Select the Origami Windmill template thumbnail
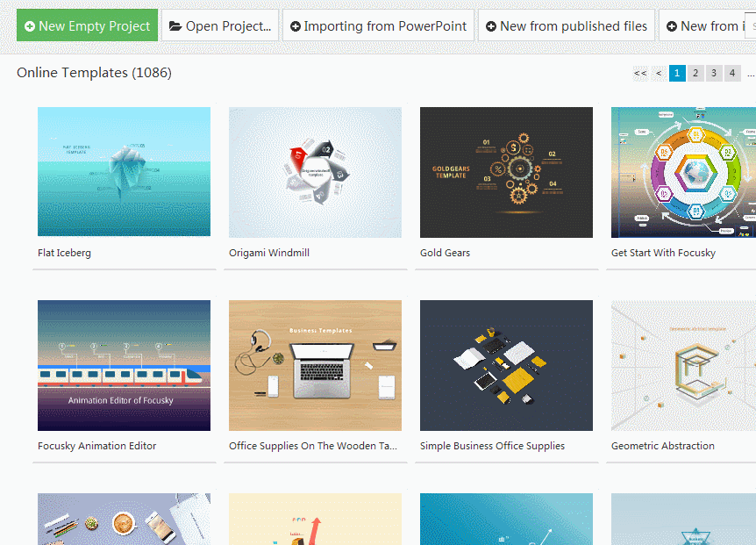 pos(315,172)
